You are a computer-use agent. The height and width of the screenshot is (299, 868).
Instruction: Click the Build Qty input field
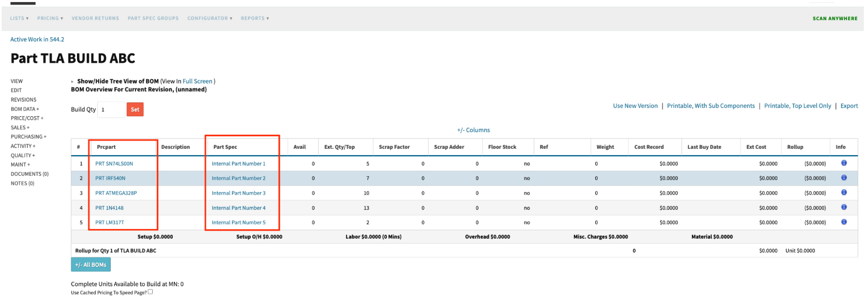[x=111, y=110]
